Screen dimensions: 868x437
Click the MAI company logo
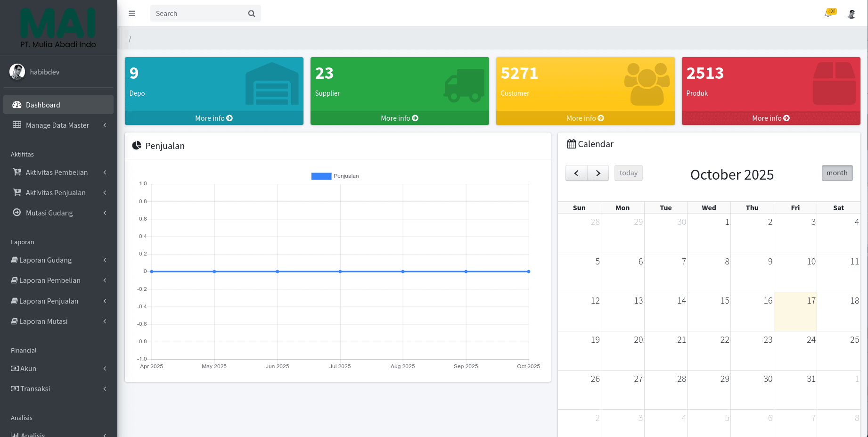tap(58, 27)
